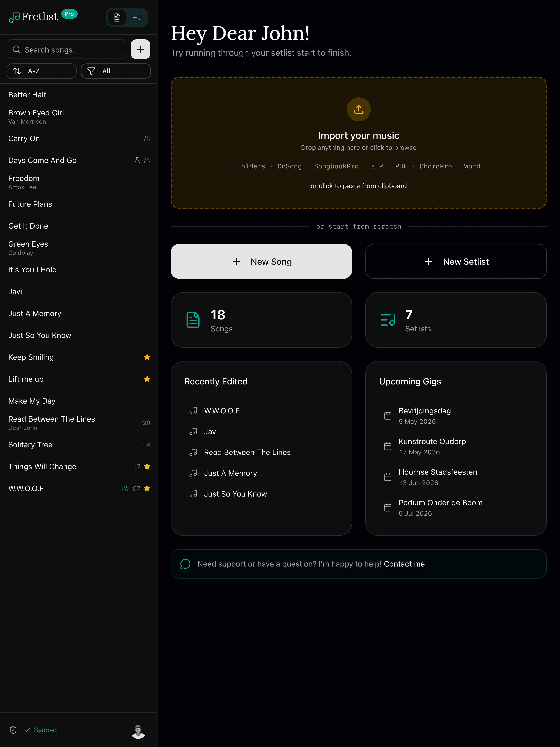Click the shield icon beside Synced

coord(13,730)
